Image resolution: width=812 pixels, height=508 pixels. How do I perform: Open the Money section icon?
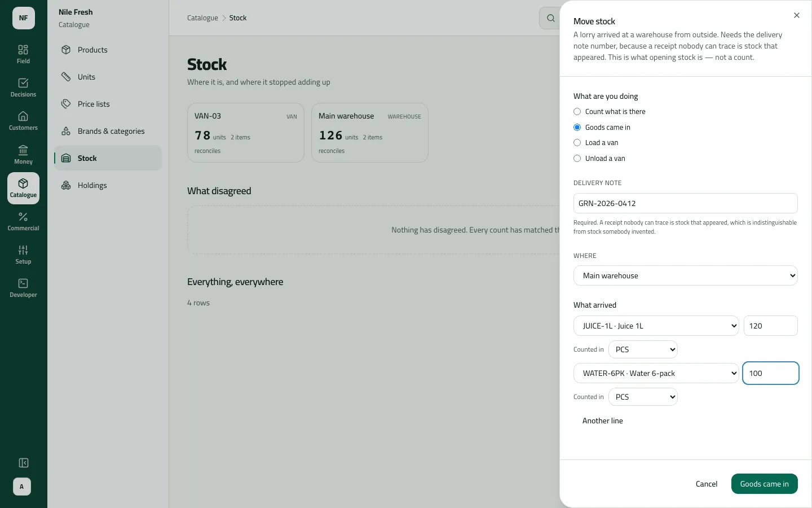pos(23,155)
